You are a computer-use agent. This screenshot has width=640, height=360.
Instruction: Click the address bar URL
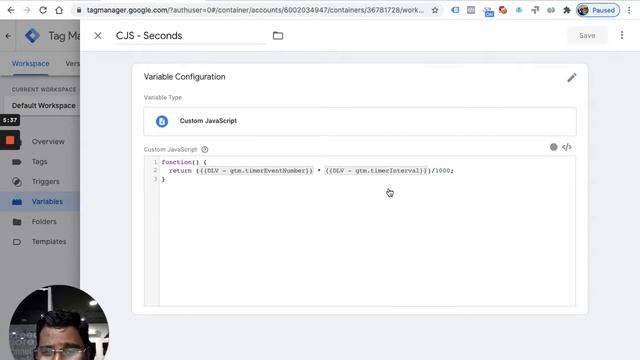255,10
